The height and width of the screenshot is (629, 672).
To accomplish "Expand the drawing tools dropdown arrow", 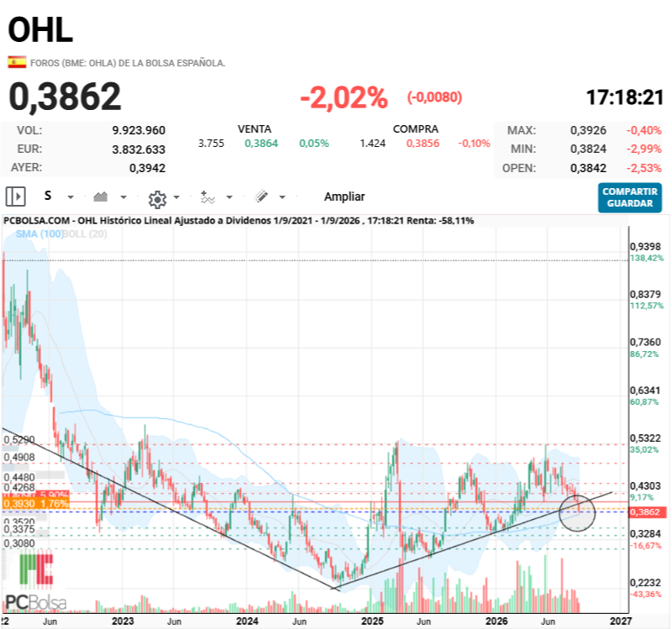I will 282,197.
